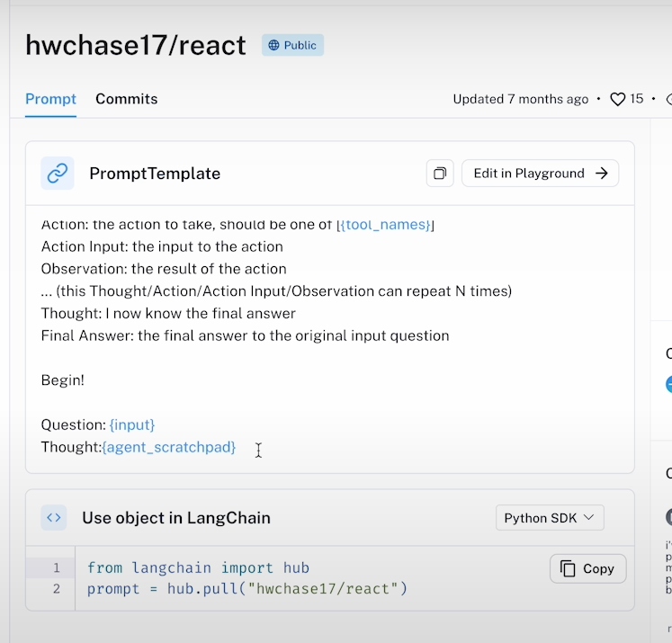672x643 pixels.
Task: Click 'Use object in LangChain' heading
Action: 176,518
